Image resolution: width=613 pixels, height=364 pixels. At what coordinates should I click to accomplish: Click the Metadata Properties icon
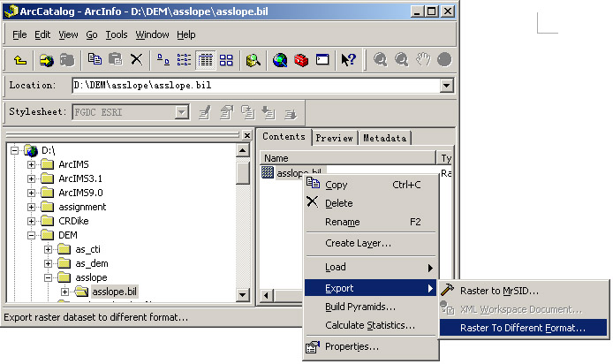click(x=226, y=112)
